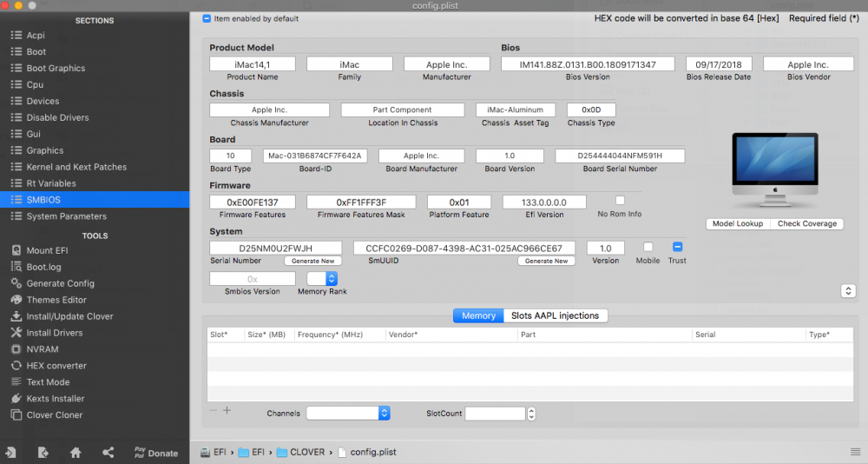Click the share icon in bottom toolbar
868x464 pixels.
click(108, 453)
